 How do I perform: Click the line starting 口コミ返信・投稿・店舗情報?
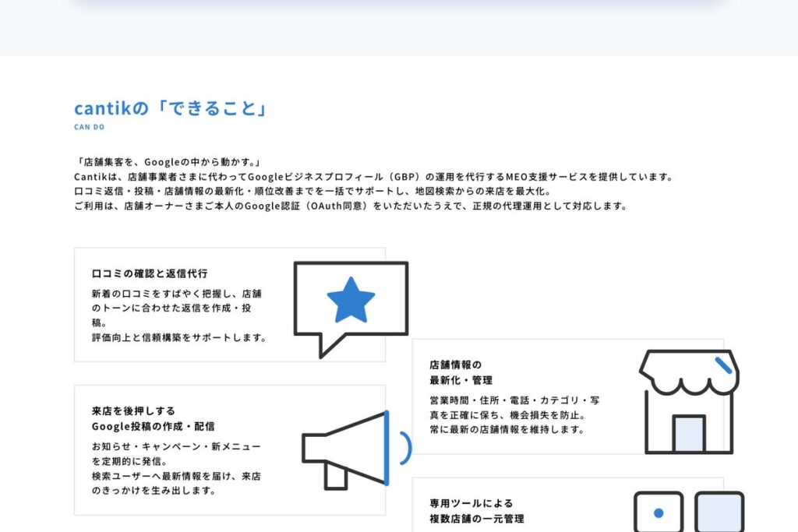(x=312, y=192)
